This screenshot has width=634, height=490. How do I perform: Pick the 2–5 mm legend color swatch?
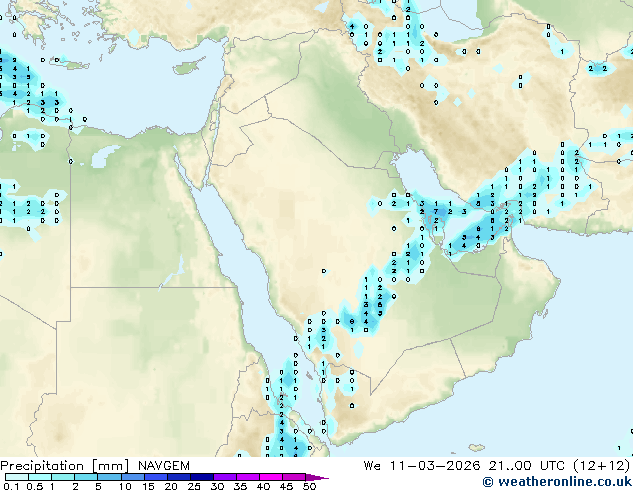point(86,477)
